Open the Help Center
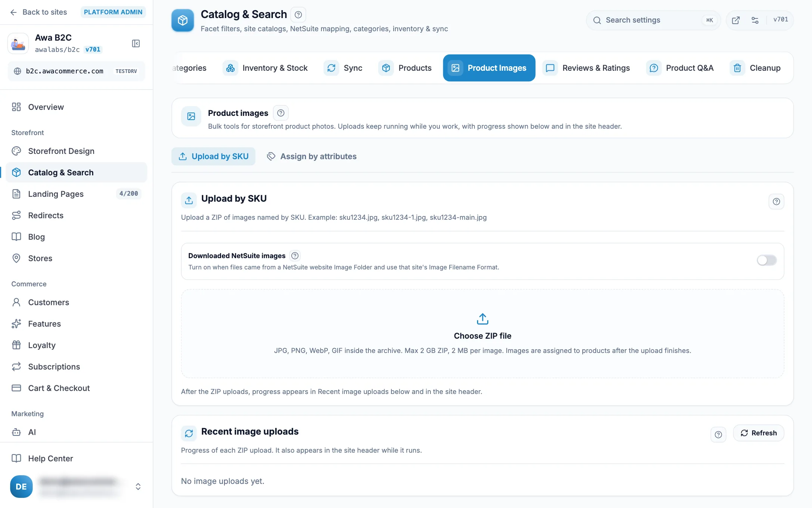812x508 pixels. click(76, 458)
